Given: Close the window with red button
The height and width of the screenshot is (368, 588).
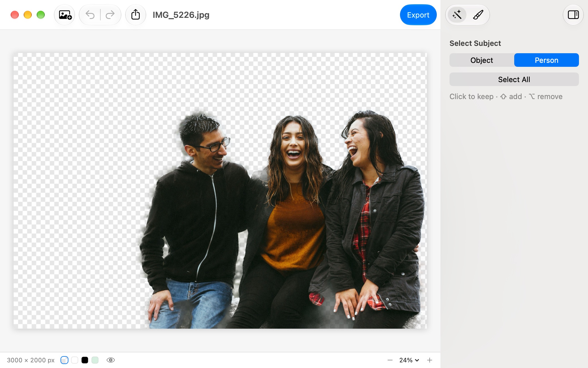Looking at the screenshot, I should [15, 15].
